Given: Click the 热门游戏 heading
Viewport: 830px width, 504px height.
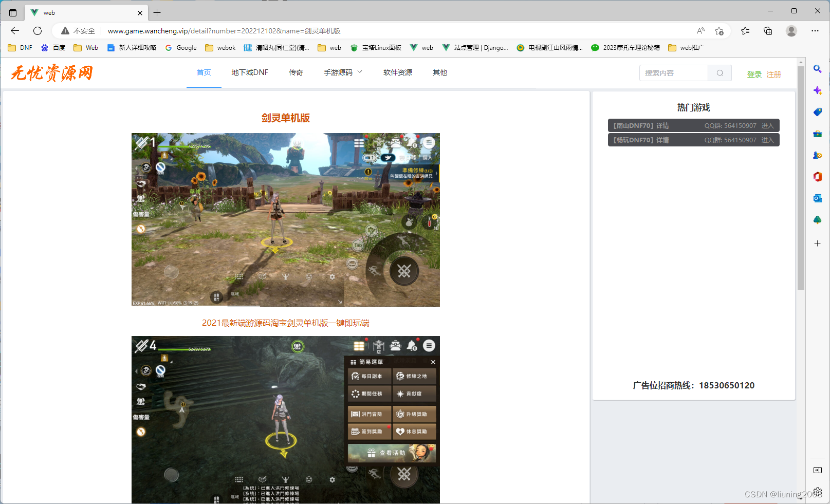Looking at the screenshot, I should (694, 107).
